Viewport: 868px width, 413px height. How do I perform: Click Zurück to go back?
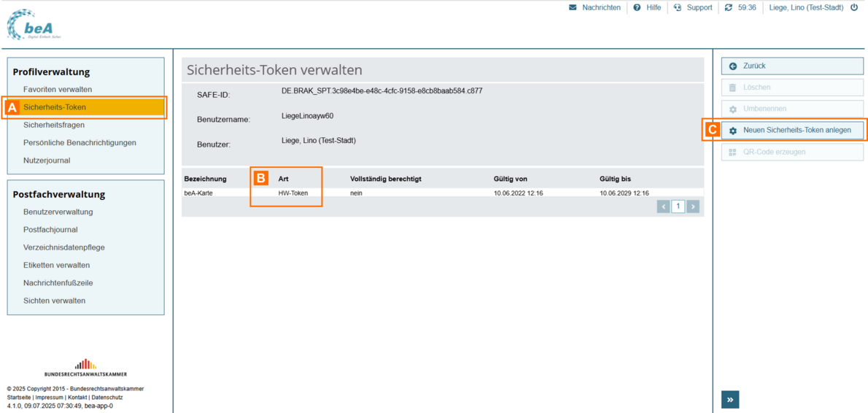point(792,66)
